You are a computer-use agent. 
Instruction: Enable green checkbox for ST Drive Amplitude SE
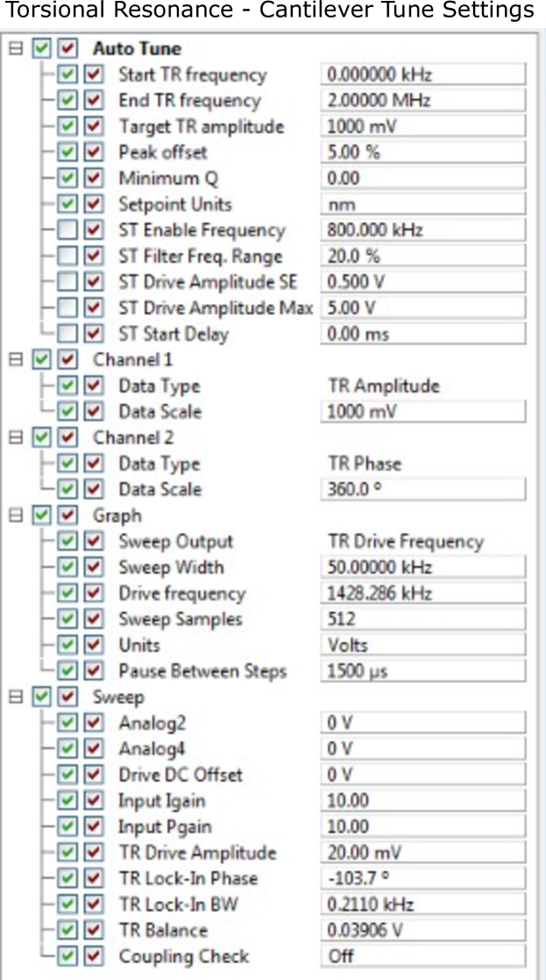click(x=67, y=283)
